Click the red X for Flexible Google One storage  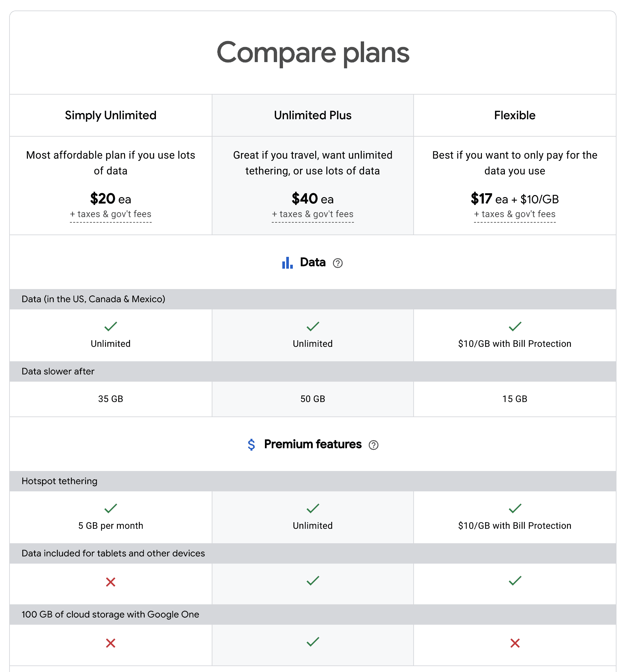coord(514,643)
